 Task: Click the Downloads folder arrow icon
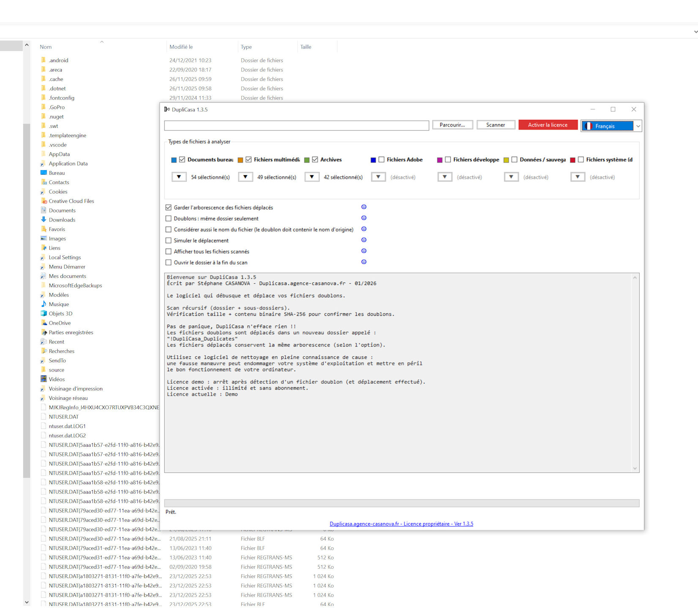pos(44,220)
